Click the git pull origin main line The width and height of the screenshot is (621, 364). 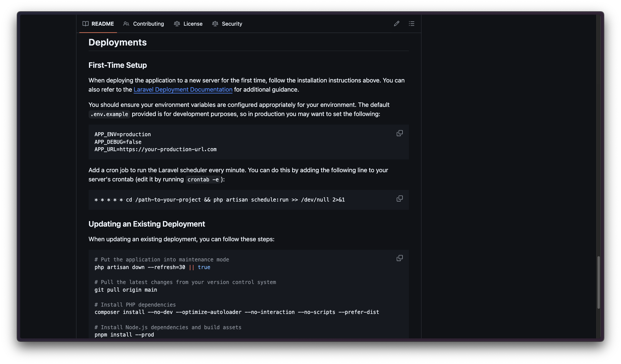(126, 290)
